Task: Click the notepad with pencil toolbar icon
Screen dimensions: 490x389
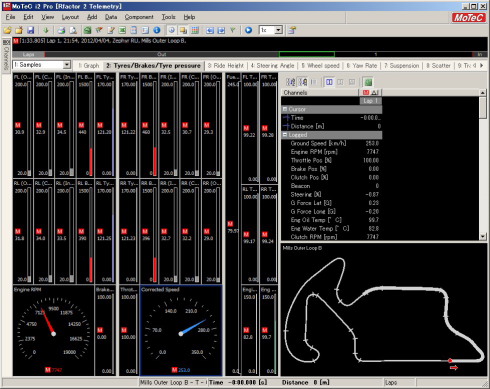Action: coord(111,30)
